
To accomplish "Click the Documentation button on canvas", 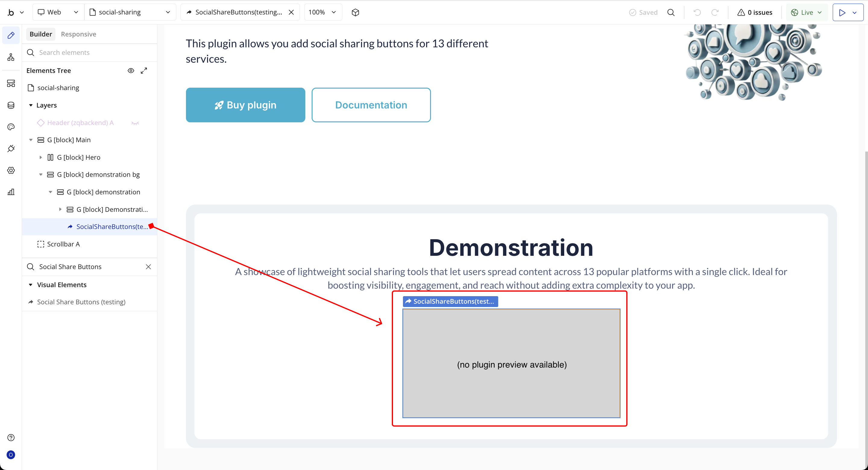I will (x=371, y=105).
